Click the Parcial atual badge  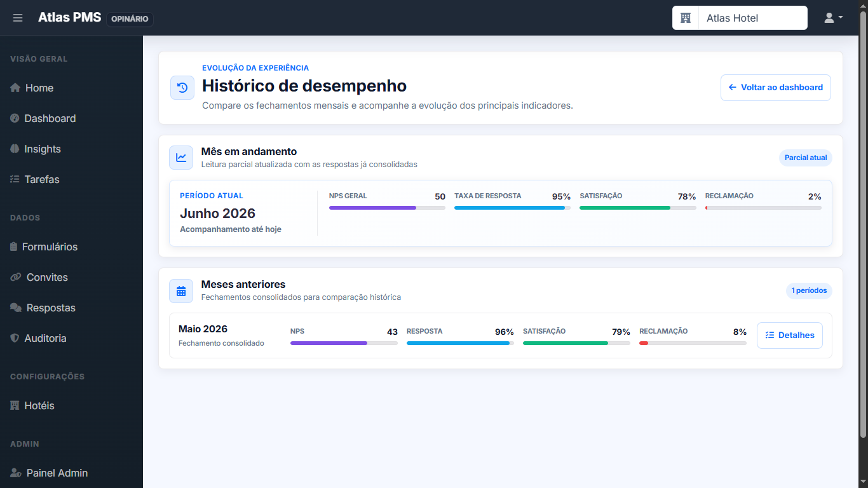806,158
